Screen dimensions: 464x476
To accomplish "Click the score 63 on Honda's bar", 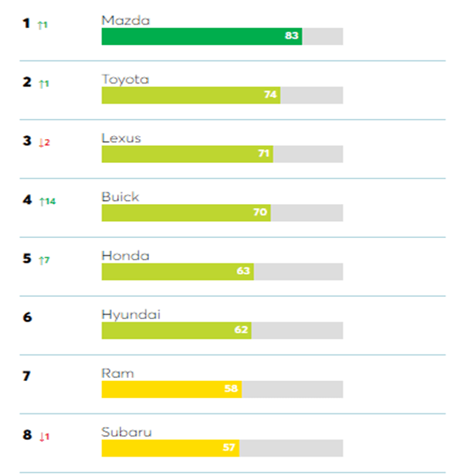I will pyautogui.click(x=244, y=272).
